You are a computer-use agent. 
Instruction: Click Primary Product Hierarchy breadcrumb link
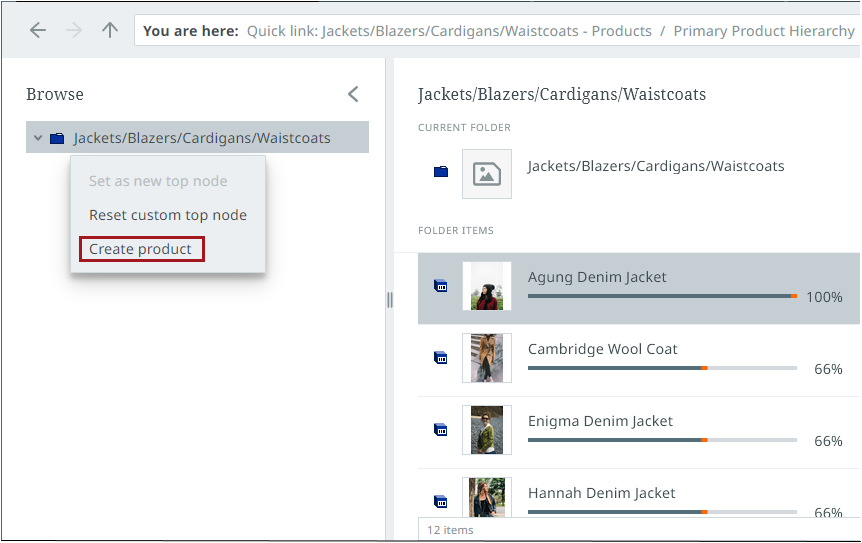(x=764, y=31)
